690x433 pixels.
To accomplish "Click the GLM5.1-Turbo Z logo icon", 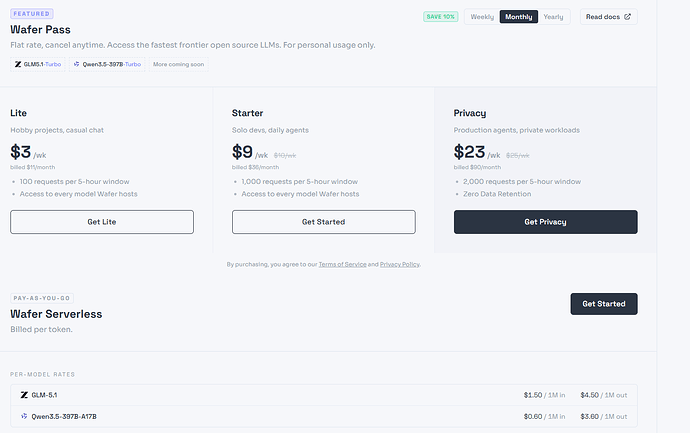I will (x=18, y=64).
